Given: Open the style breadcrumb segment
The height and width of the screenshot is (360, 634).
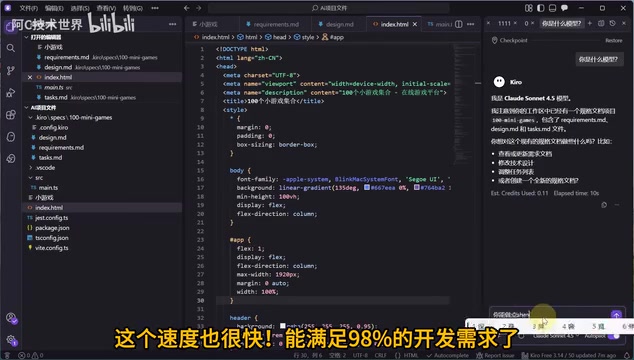Looking at the screenshot, I should [304, 37].
